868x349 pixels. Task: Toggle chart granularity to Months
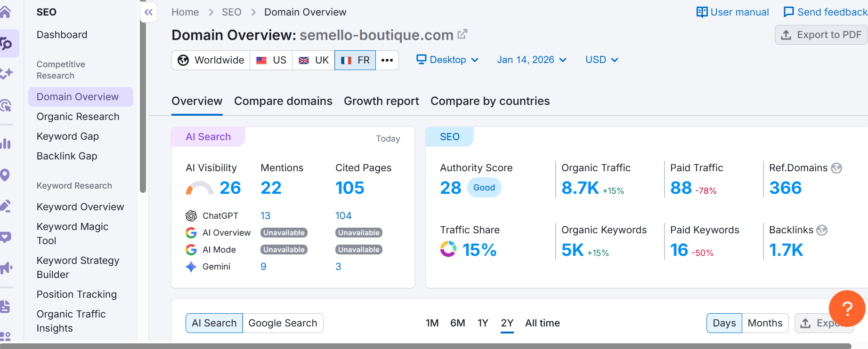(765, 323)
